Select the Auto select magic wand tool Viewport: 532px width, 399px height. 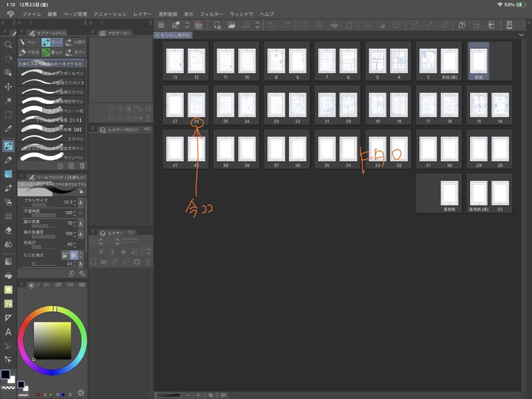pos(8,101)
